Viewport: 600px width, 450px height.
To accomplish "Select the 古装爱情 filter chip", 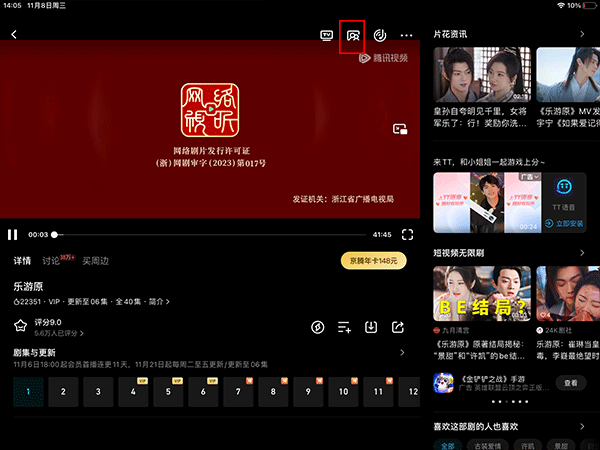I will [x=488, y=445].
